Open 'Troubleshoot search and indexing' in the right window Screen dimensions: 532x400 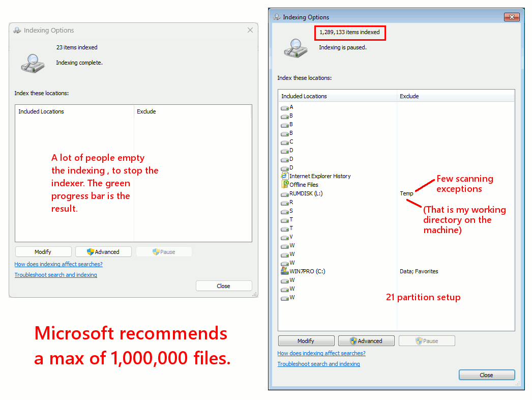pyautogui.click(x=318, y=364)
